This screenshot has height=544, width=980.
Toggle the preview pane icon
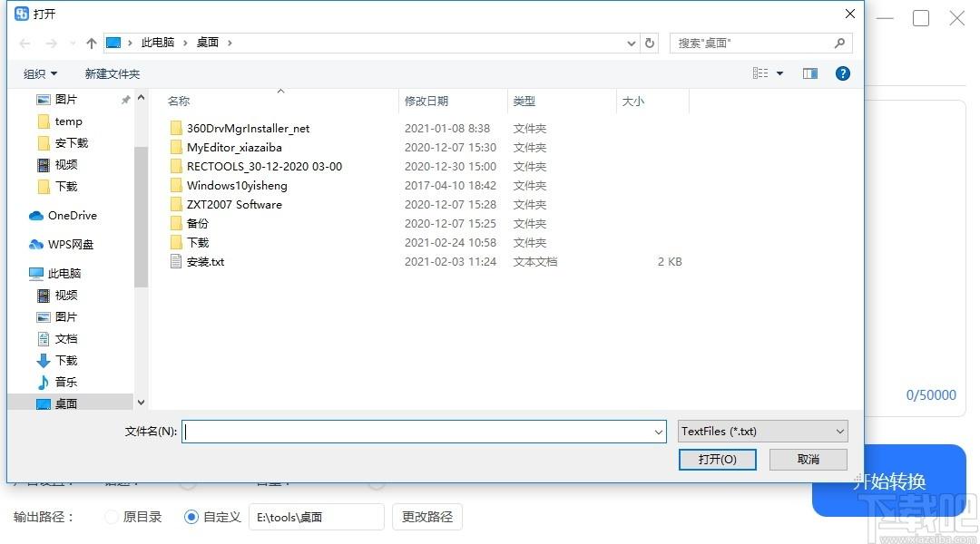[x=810, y=73]
